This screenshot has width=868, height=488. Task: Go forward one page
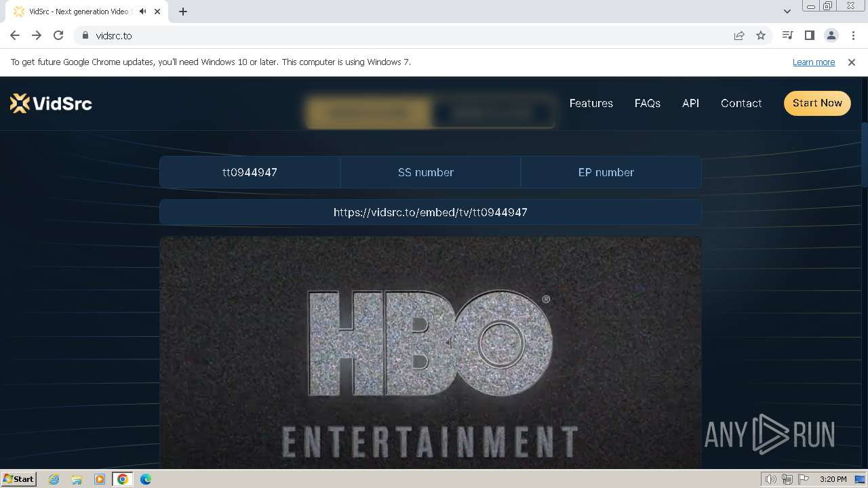37,35
